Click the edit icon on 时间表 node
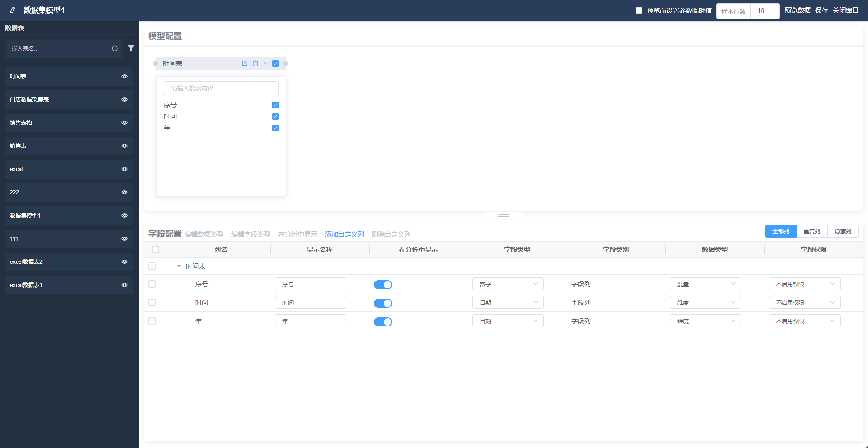Viewport: 868px width, 448px height. tap(244, 64)
